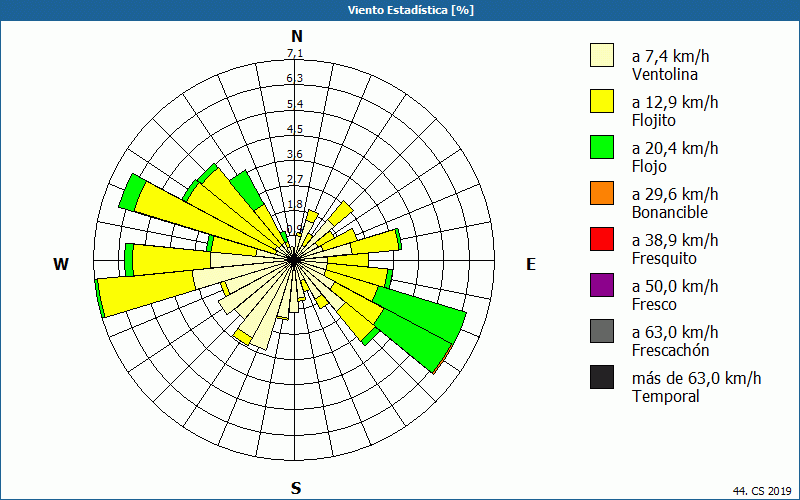
Task: Click the 5,4 scale value
Action: (x=295, y=104)
